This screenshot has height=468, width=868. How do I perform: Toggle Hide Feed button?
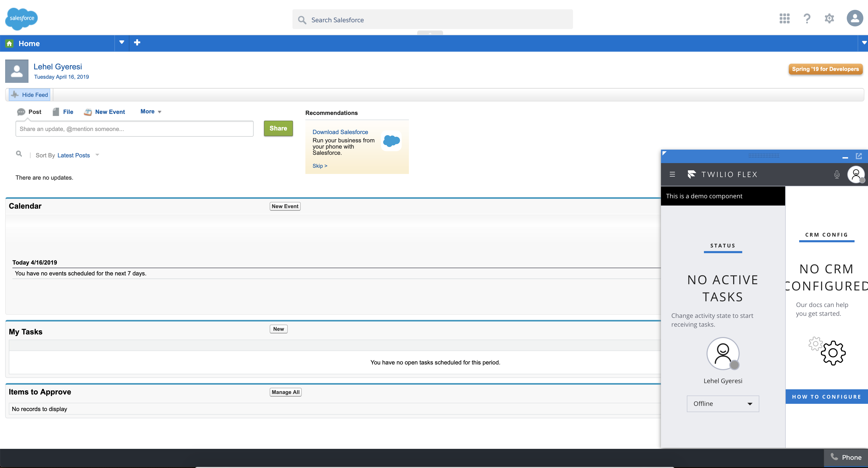point(30,95)
